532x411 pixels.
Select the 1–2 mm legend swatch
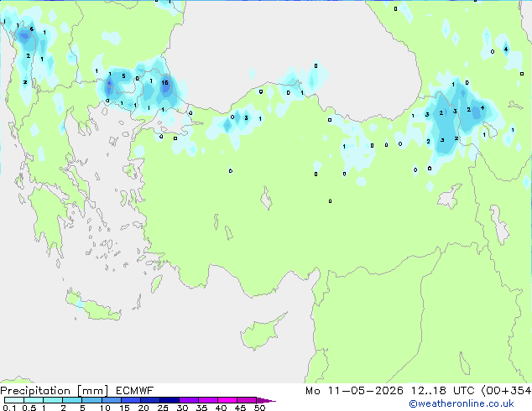pos(53,400)
